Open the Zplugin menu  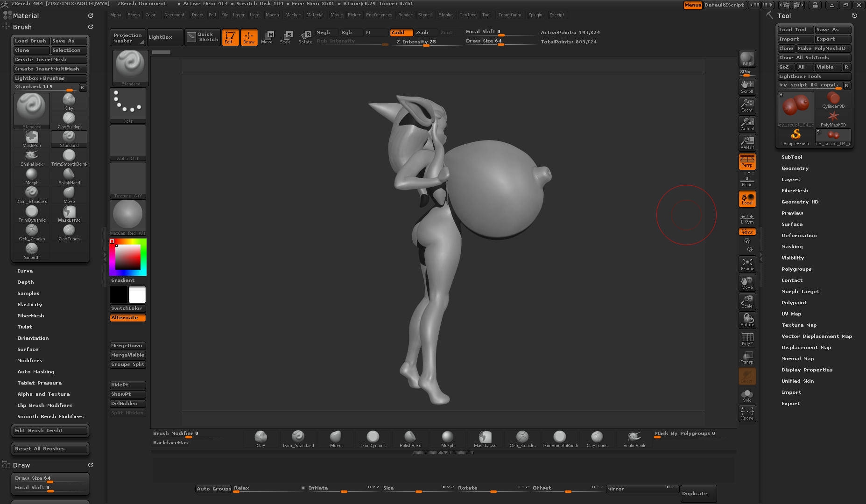tap(535, 15)
